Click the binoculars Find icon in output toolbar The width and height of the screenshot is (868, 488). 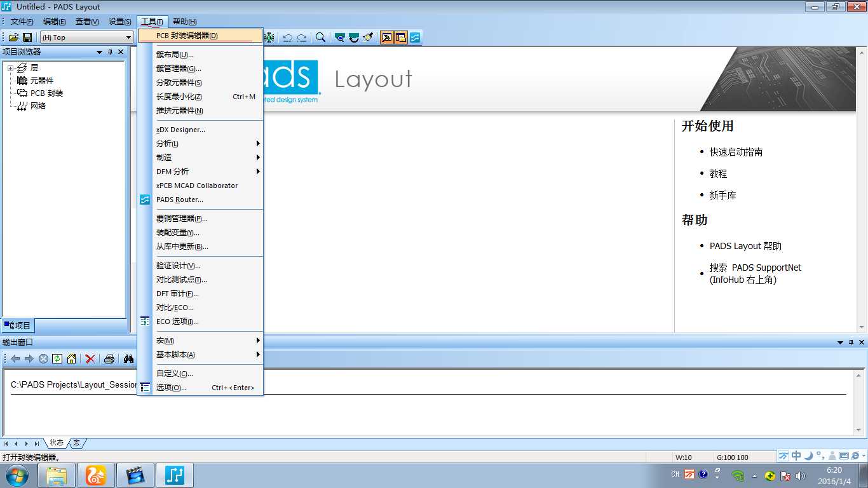coord(128,358)
